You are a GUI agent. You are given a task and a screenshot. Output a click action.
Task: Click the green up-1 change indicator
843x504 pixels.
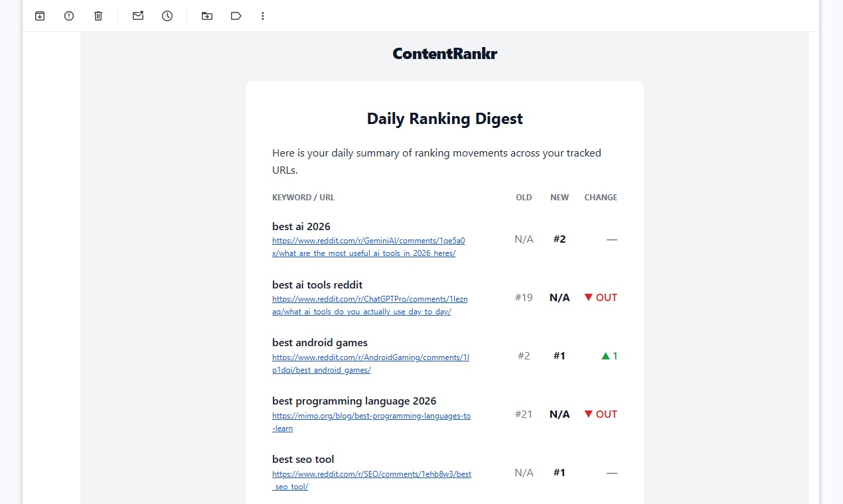(609, 355)
